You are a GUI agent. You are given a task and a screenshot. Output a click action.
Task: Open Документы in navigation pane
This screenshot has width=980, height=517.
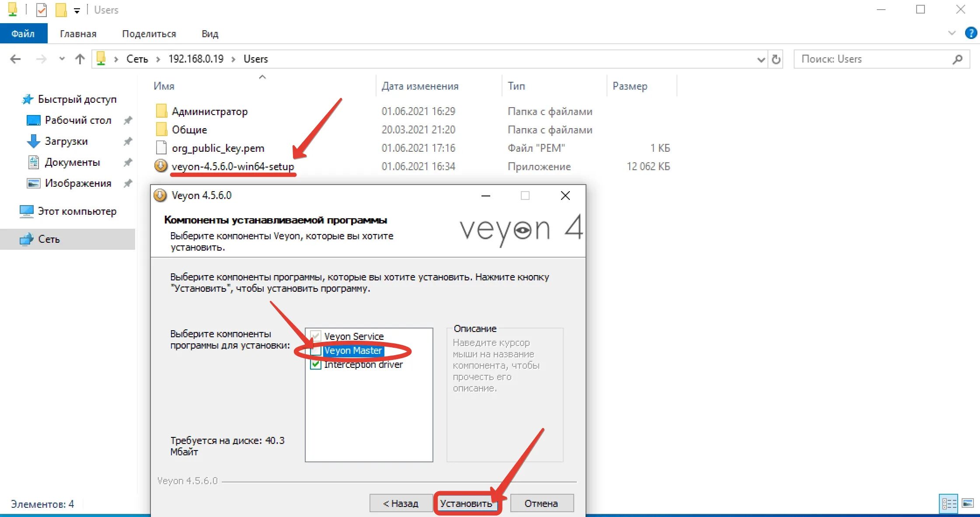(72, 162)
